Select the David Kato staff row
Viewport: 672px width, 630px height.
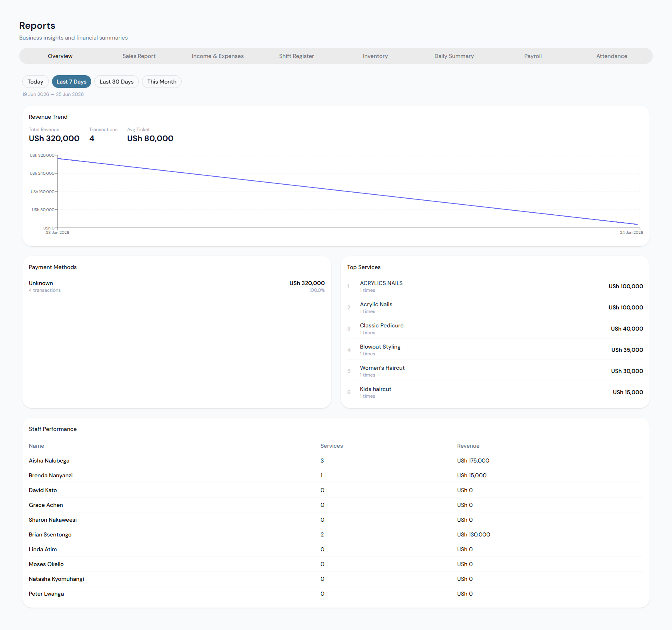click(336, 490)
